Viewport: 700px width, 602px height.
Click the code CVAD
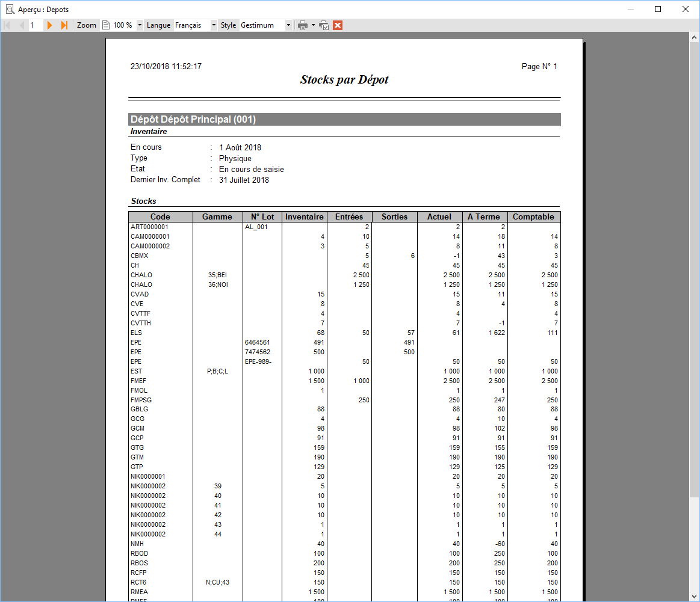pos(140,294)
